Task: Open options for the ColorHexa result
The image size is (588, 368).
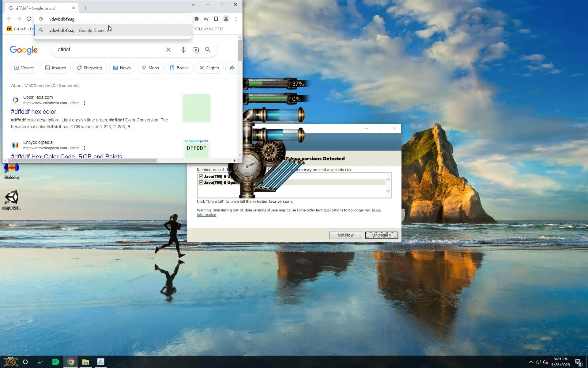Action: pyautogui.click(x=85, y=103)
